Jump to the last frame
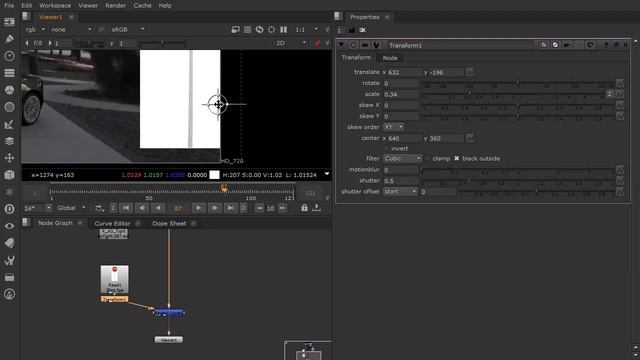640x360 pixels. point(230,208)
